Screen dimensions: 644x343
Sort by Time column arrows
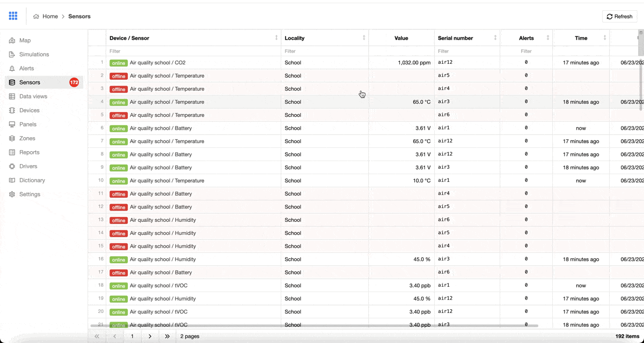click(605, 38)
